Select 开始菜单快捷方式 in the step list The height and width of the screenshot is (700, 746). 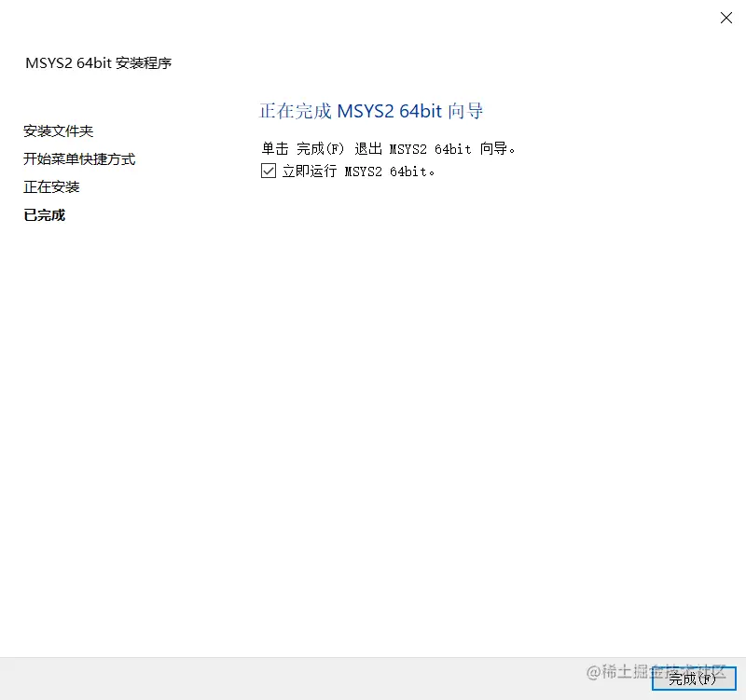pyautogui.click(x=79, y=158)
